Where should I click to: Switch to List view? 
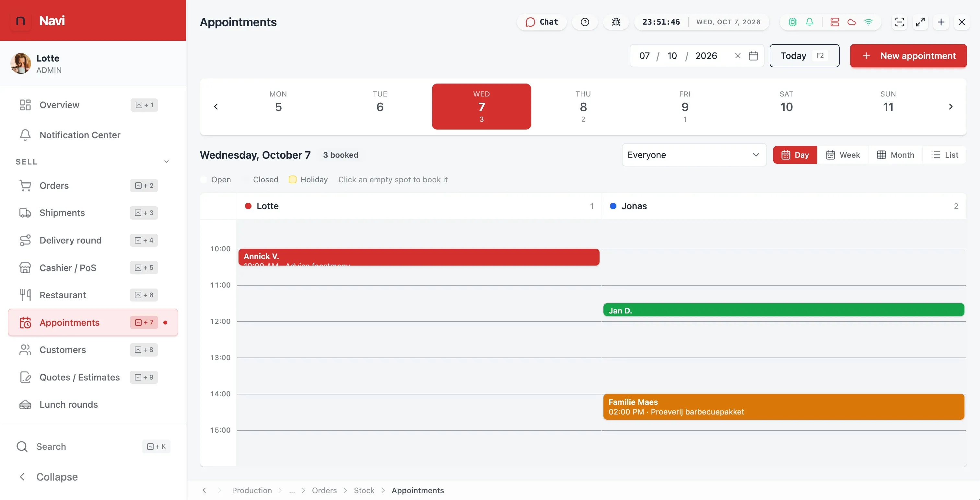click(x=945, y=155)
